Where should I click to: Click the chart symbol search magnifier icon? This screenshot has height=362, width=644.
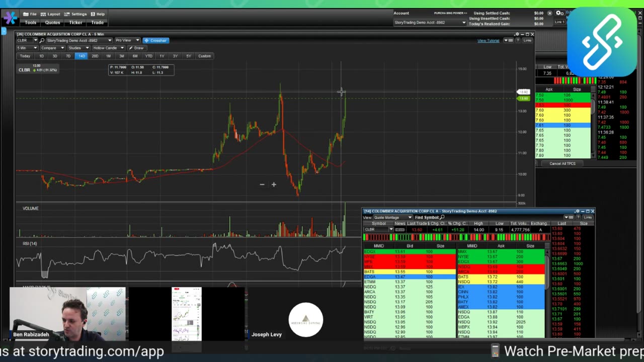click(x=42, y=40)
